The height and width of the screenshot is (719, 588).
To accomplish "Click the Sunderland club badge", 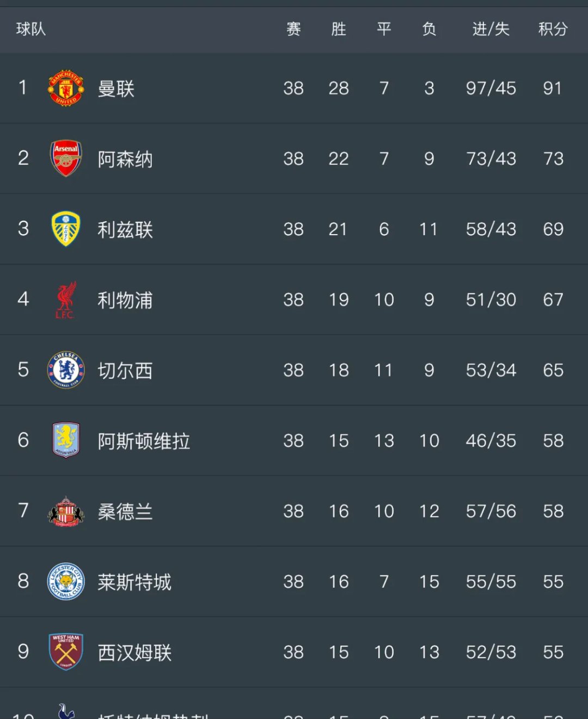I will point(66,511).
